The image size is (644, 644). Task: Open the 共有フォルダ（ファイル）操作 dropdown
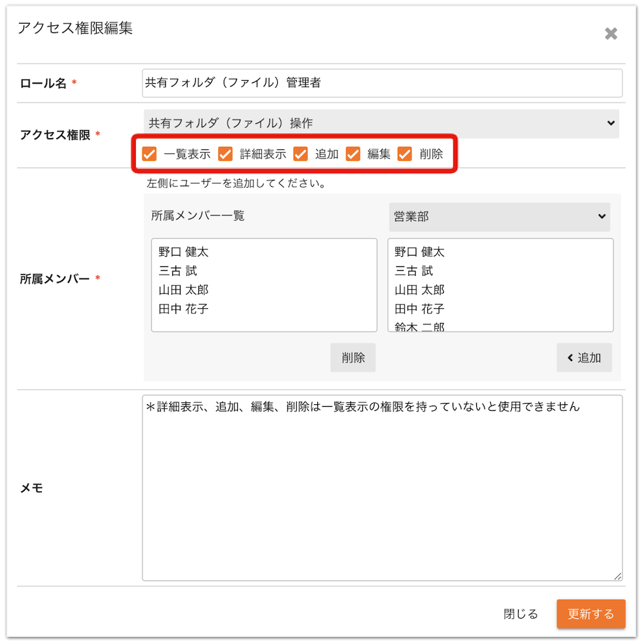pyautogui.click(x=381, y=123)
